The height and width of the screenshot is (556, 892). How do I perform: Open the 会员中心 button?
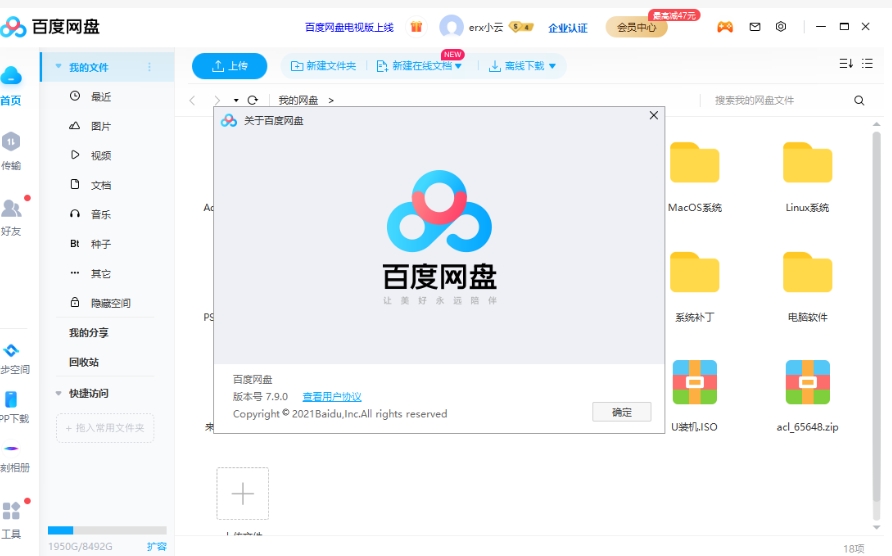pos(637,27)
